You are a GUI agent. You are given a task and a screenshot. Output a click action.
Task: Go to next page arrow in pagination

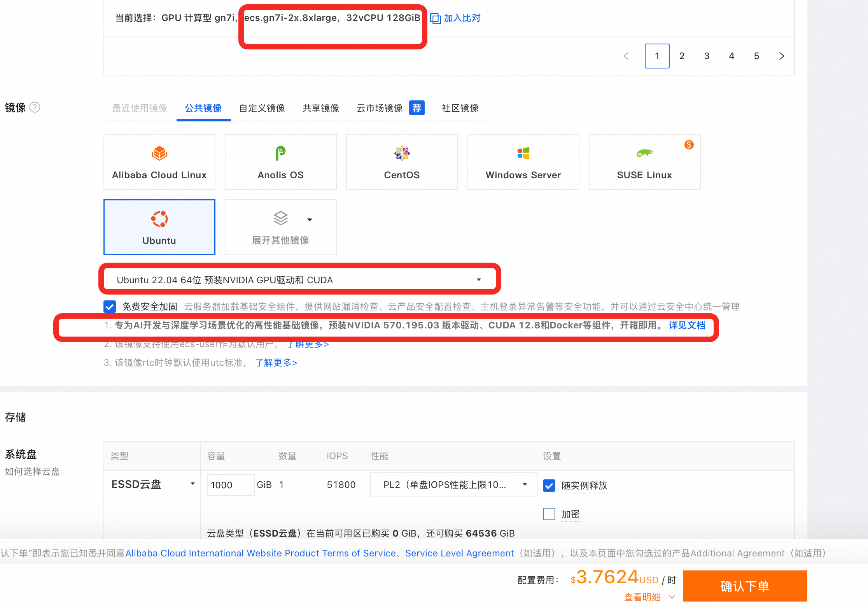tap(782, 56)
